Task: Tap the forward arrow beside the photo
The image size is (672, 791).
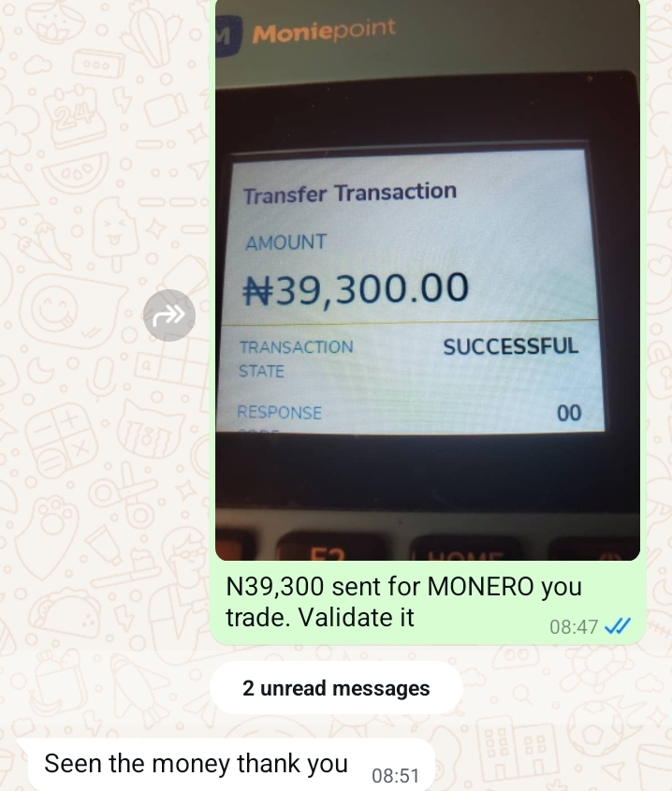Action: (x=169, y=315)
